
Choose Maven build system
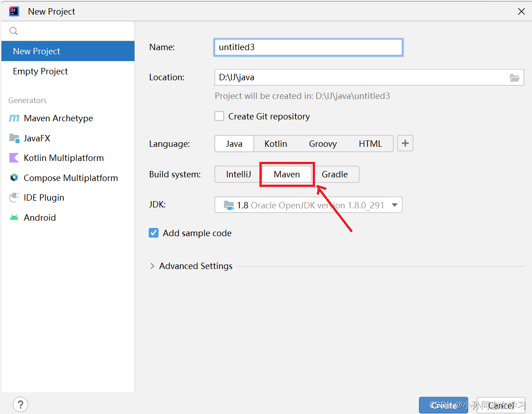tap(287, 175)
